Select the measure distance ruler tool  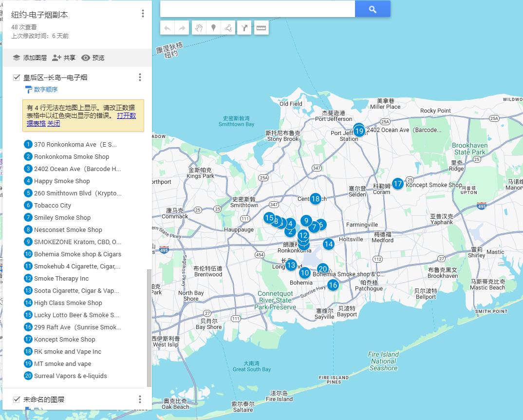pyautogui.click(x=261, y=28)
